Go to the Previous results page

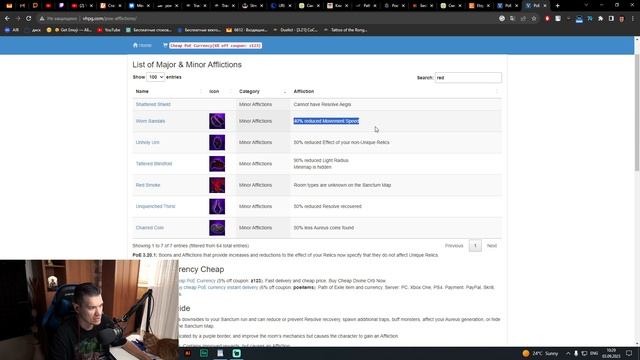tap(454, 246)
